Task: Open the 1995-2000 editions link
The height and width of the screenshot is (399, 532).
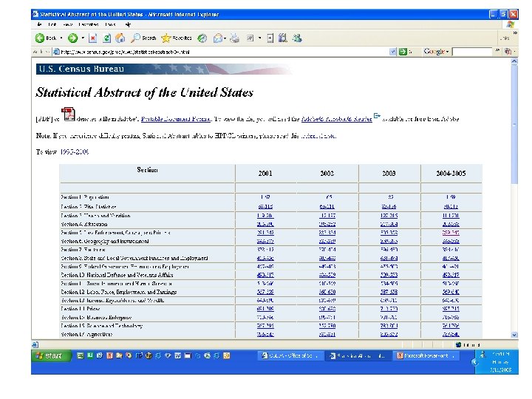Action: pos(75,151)
